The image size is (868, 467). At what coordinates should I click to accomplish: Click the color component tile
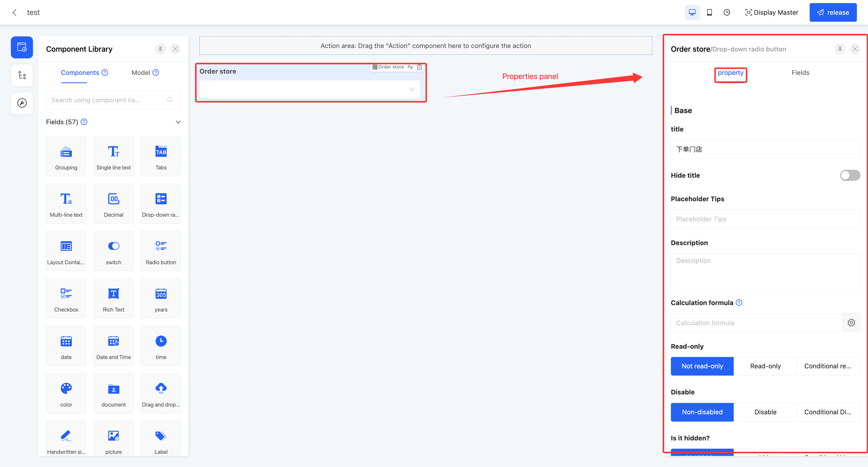point(66,393)
